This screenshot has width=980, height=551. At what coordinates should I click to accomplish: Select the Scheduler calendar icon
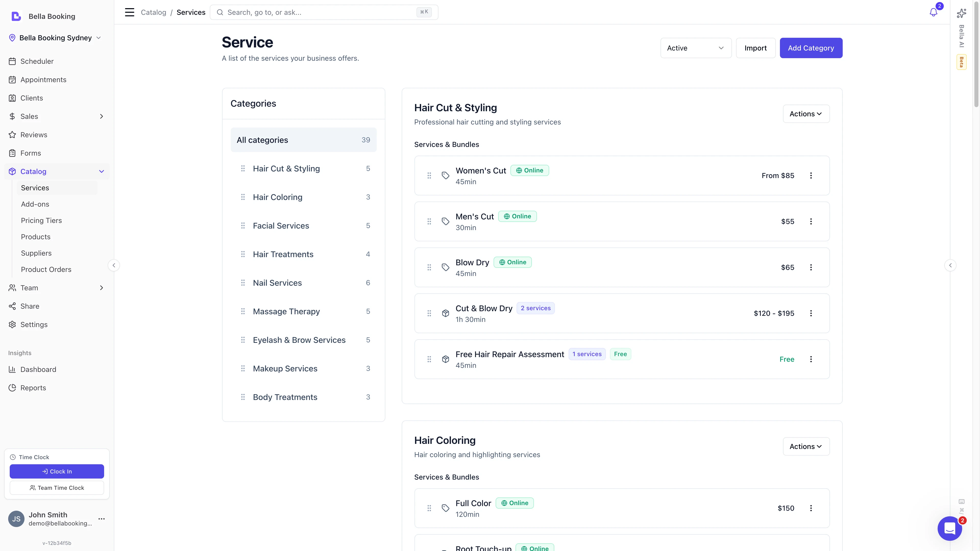[x=13, y=61]
